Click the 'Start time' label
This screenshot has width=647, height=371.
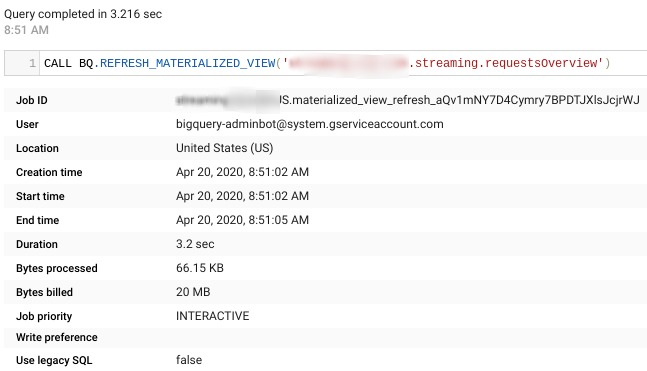[40, 196]
